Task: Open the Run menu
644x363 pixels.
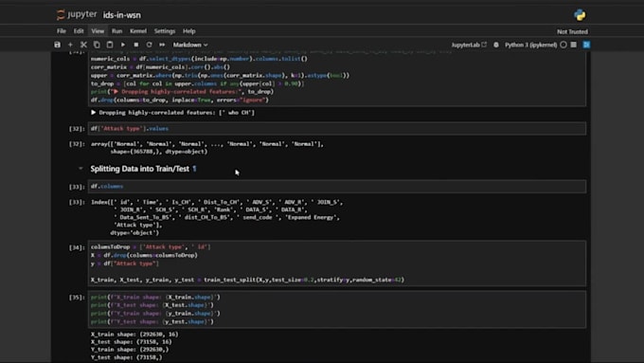Action: (116, 31)
